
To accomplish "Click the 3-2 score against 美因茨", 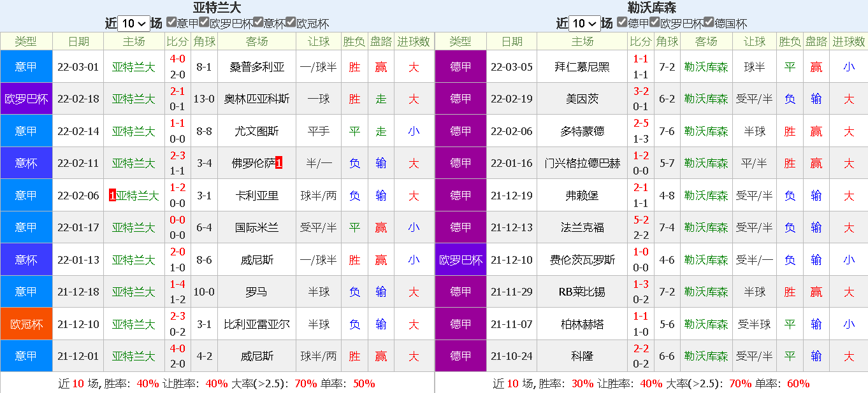I will click(640, 91).
